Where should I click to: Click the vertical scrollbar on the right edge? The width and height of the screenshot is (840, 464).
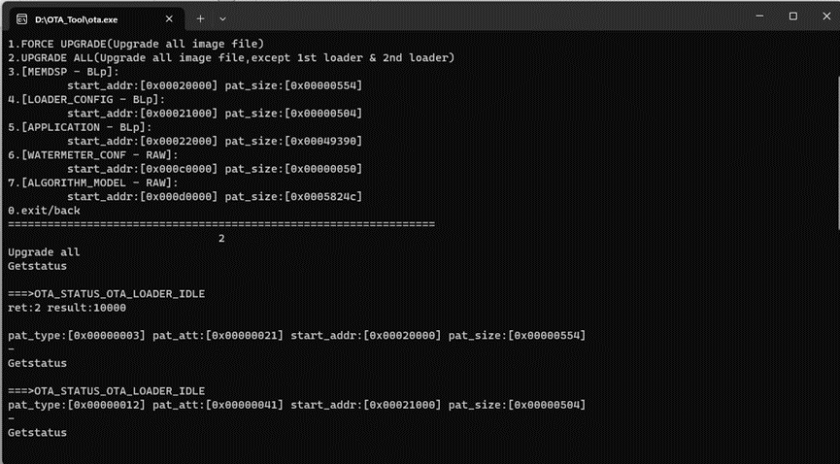pos(837,153)
